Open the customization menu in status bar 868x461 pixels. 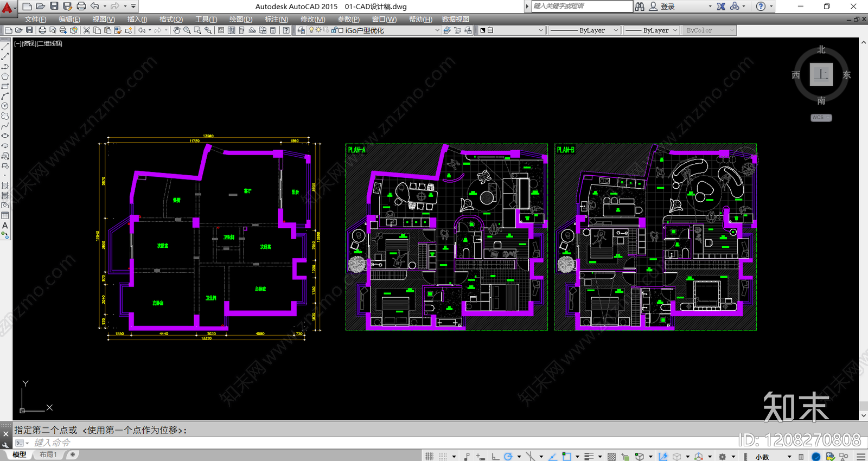(x=861, y=457)
